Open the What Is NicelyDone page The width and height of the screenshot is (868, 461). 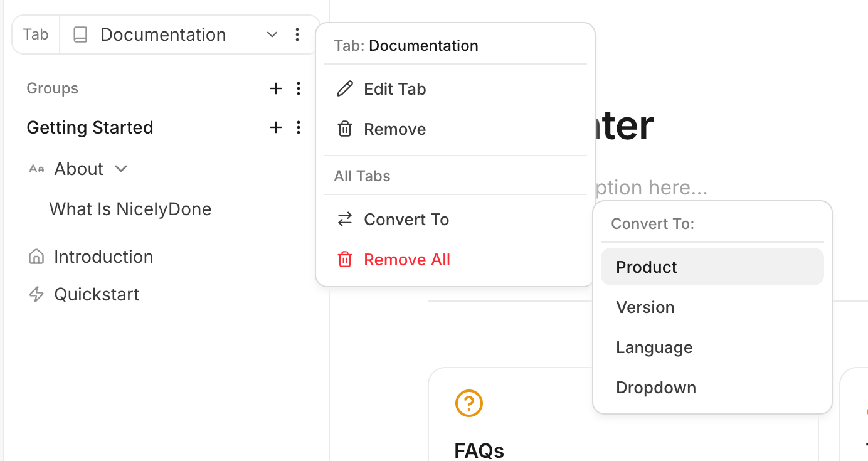pos(130,209)
